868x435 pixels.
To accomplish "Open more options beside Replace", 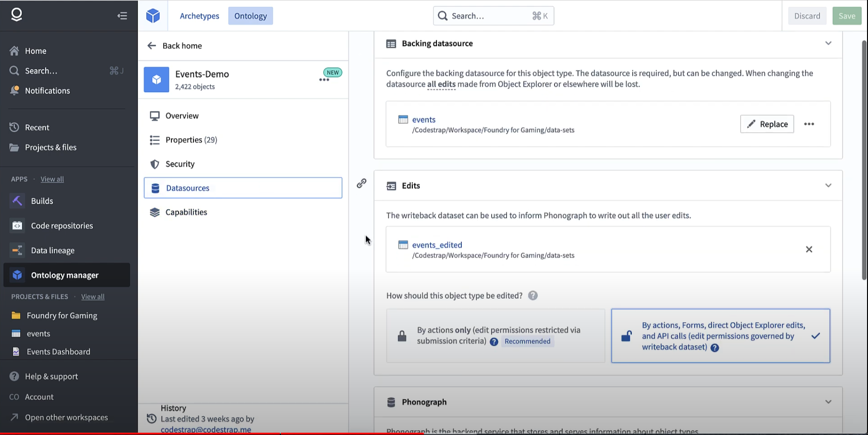I will (x=809, y=124).
